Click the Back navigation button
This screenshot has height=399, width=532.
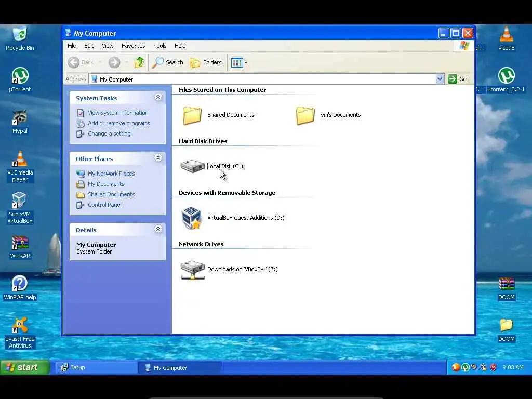pos(81,62)
